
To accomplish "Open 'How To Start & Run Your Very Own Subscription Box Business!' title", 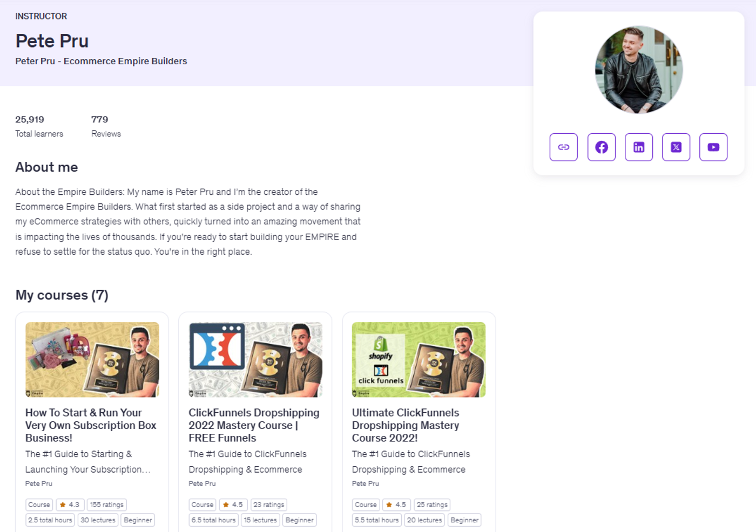I will [91, 425].
